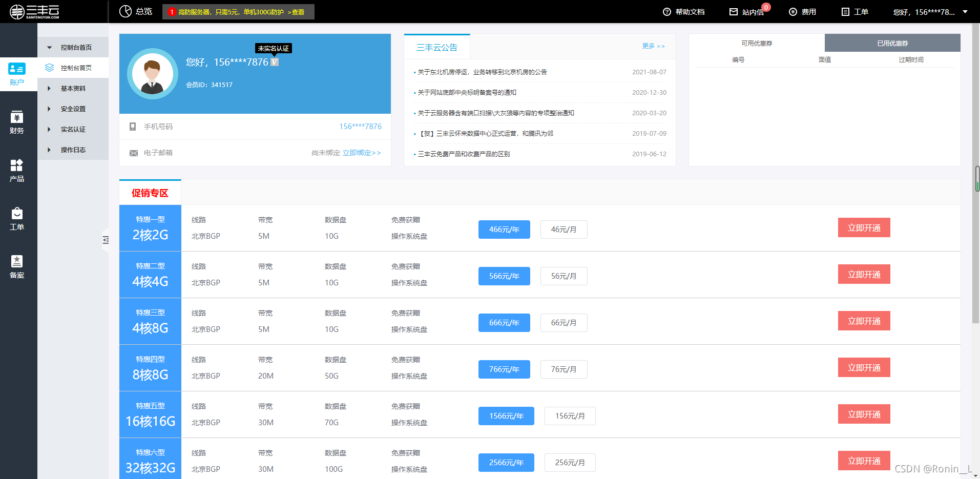Click 立即开通 for the 2核2G plan
This screenshot has height=479, width=980.
point(864,227)
